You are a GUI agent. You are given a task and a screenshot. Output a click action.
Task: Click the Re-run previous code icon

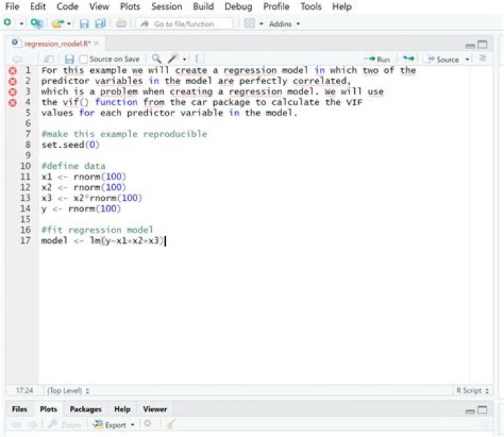pyautogui.click(x=409, y=59)
